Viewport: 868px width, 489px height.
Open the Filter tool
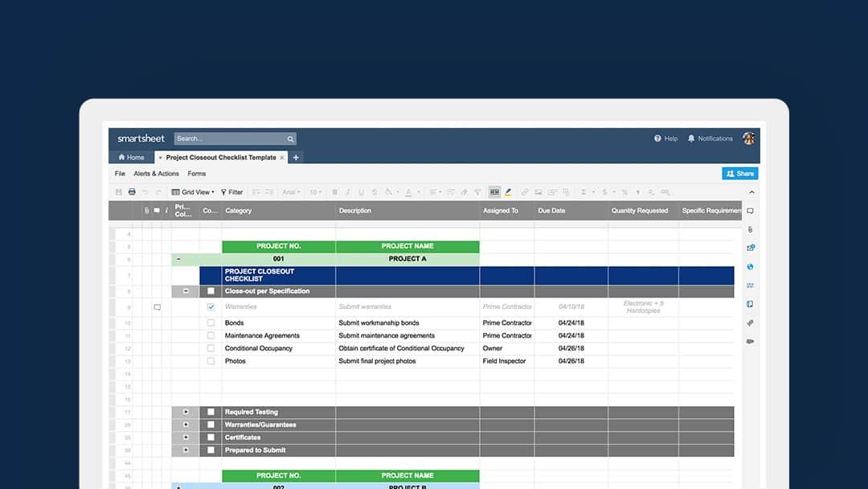[231, 191]
